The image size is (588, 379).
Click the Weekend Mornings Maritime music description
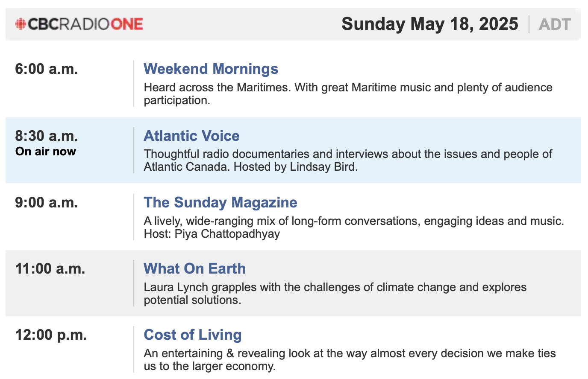coord(348,94)
